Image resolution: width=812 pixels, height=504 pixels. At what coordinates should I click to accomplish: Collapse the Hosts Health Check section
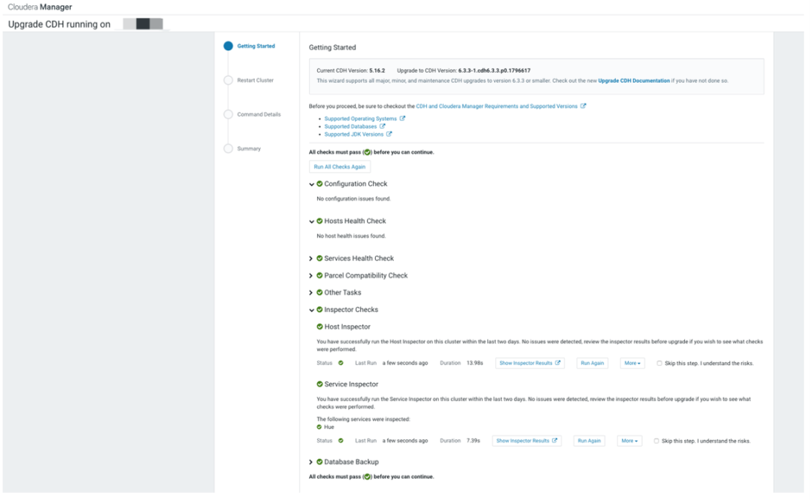311,222
